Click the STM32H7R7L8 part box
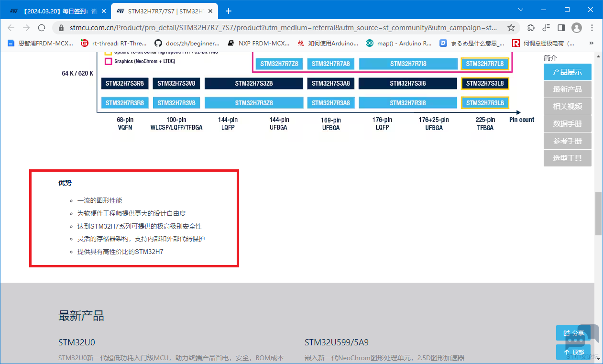 click(x=485, y=64)
